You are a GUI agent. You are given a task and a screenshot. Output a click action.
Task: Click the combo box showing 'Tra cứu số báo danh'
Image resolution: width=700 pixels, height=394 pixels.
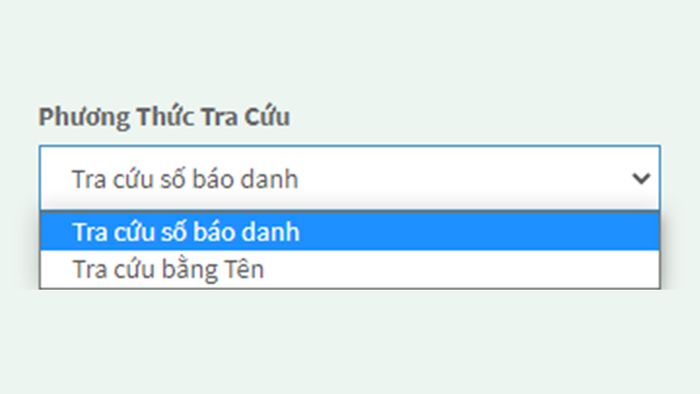pyautogui.click(x=350, y=178)
